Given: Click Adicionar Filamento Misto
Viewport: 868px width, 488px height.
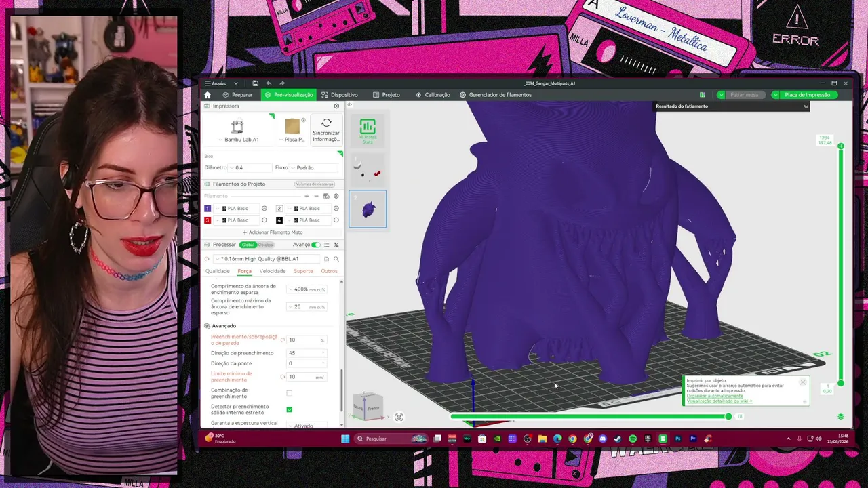Looking at the screenshot, I should 273,232.
